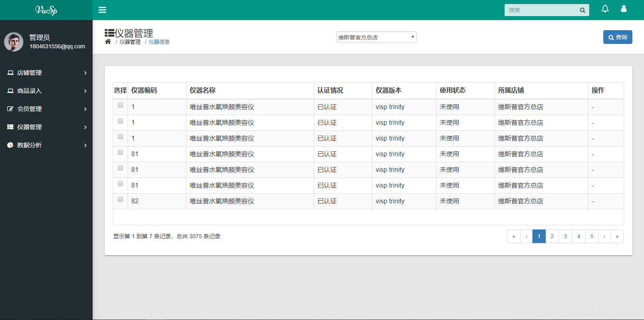Image resolution: width=644 pixels, height=320 pixels.
Task: Click 维斯普官方总店 in the first table row
Action: [521, 107]
